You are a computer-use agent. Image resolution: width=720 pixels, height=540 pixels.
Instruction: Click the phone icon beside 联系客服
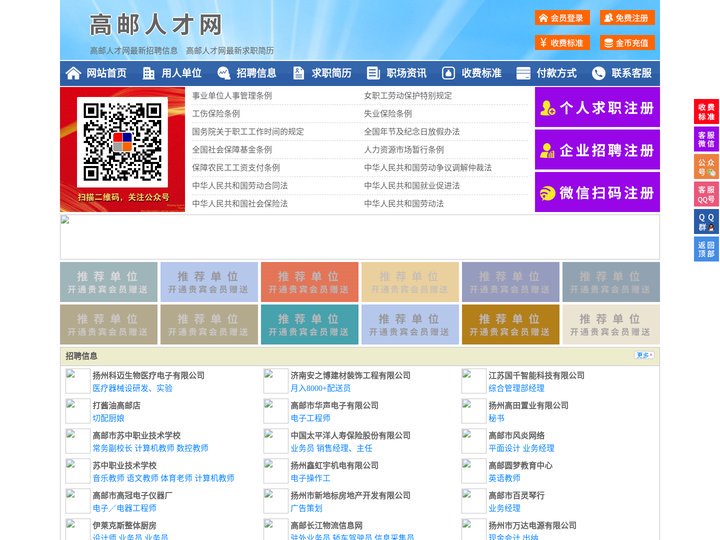(x=598, y=73)
